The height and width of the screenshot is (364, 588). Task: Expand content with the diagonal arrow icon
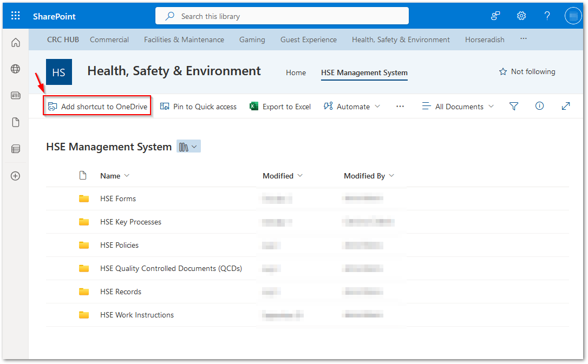point(565,107)
